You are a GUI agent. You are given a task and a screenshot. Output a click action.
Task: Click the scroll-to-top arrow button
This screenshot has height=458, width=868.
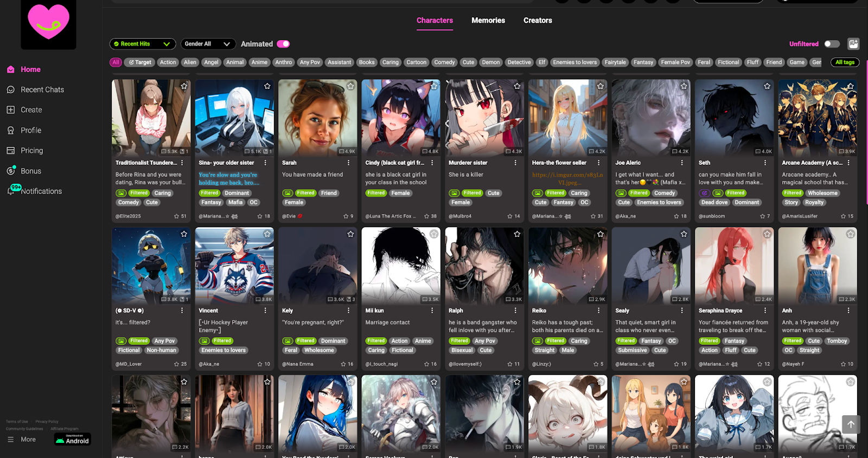(851, 424)
